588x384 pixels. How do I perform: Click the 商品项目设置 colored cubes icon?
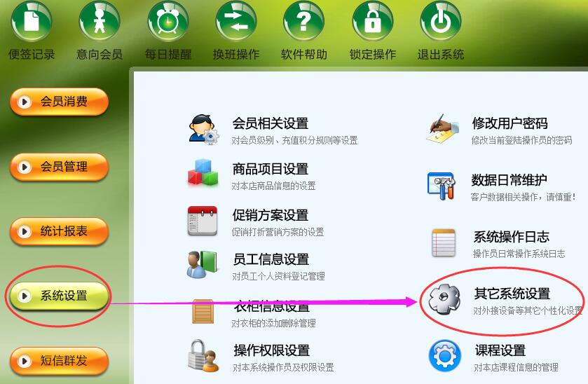203,172
